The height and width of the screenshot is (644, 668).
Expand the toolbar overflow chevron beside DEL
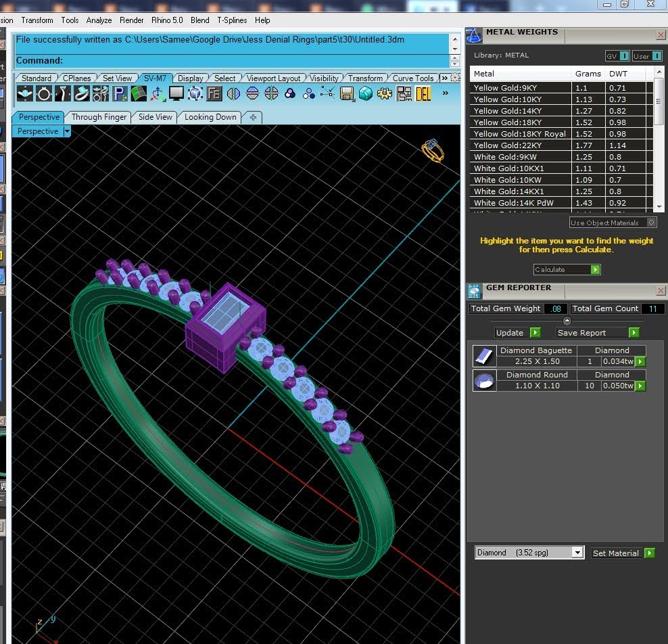point(445,93)
